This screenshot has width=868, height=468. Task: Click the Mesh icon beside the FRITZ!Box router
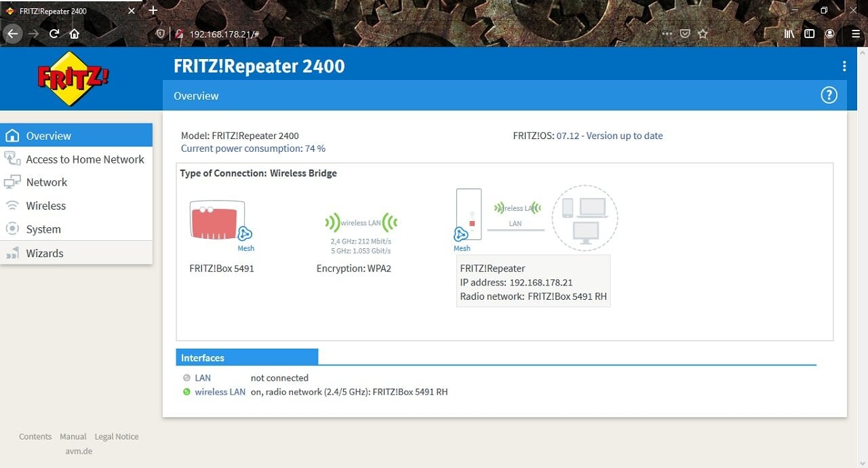(245, 235)
